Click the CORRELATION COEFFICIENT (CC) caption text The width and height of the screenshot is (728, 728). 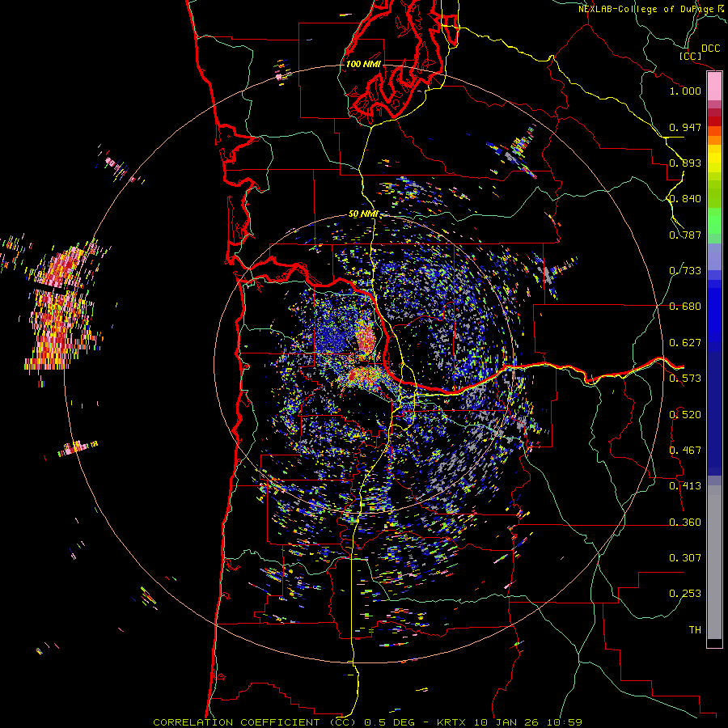(255, 722)
